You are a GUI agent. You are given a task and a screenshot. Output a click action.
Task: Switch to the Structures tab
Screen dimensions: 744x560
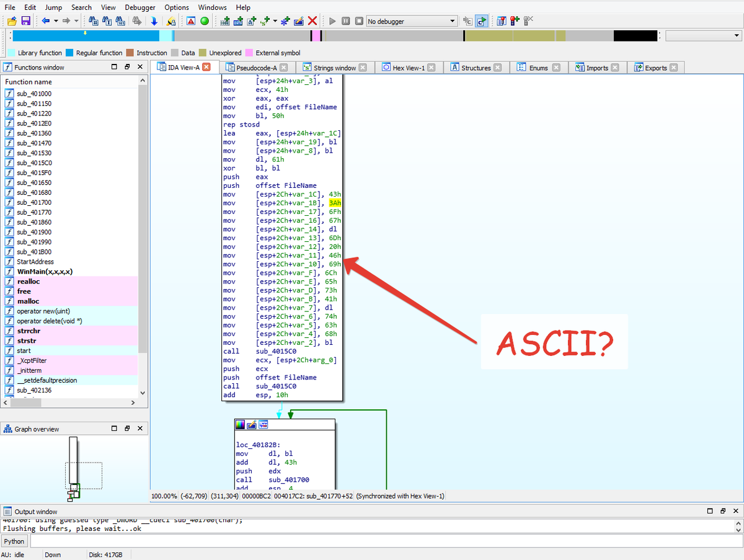tap(476, 68)
